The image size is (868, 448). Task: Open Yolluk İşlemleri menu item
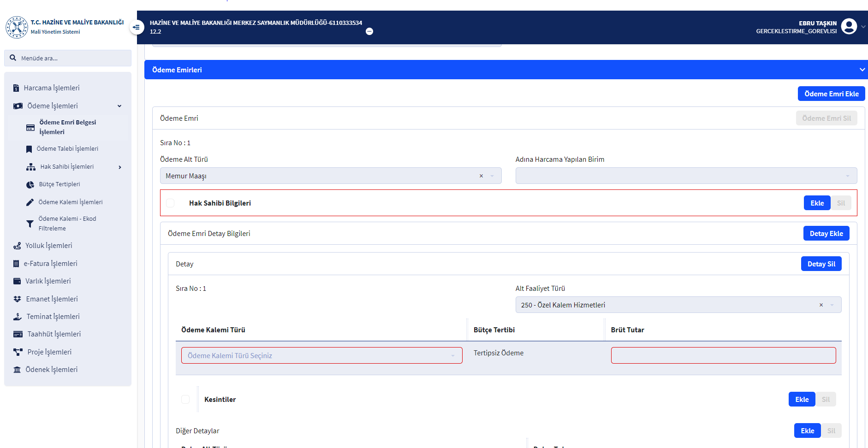(x=48, y=246)
